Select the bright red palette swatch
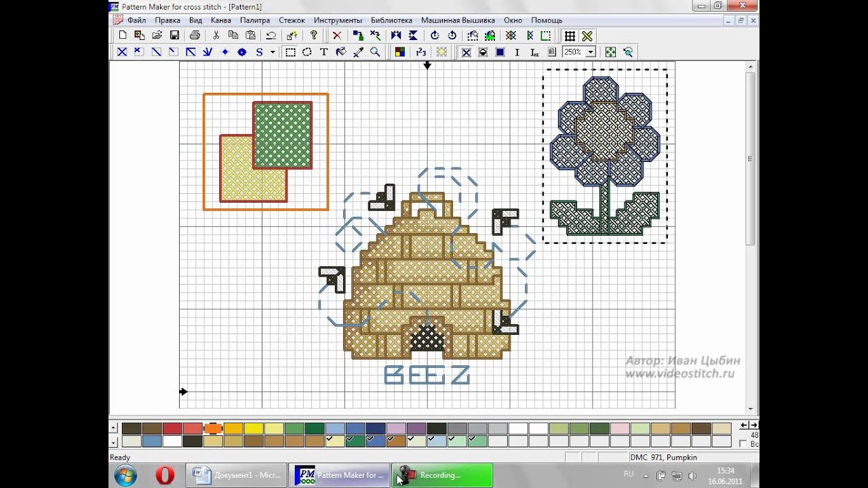 pos(172,428)
